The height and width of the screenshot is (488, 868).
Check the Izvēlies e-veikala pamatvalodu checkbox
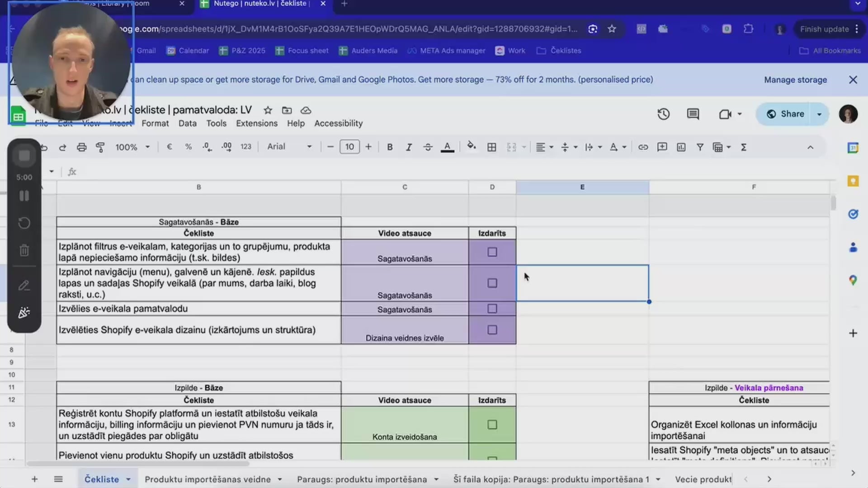[x=492, y=309]
